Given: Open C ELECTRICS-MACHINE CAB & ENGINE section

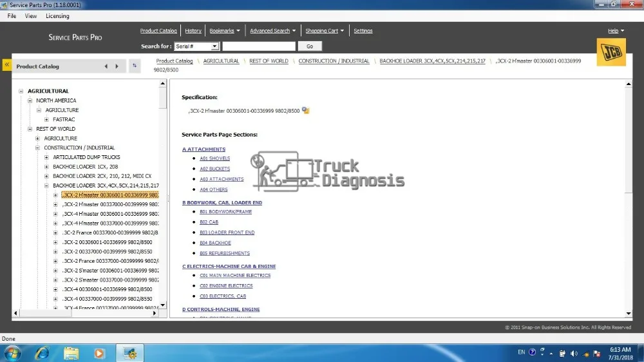Looking at the screenshot, I should (x=229, y=266).
